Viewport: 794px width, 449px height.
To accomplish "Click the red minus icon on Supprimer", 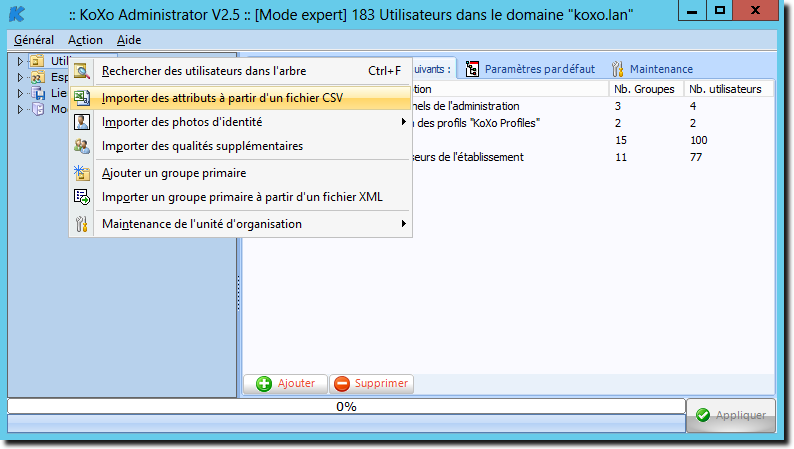I will coord(342,384).
